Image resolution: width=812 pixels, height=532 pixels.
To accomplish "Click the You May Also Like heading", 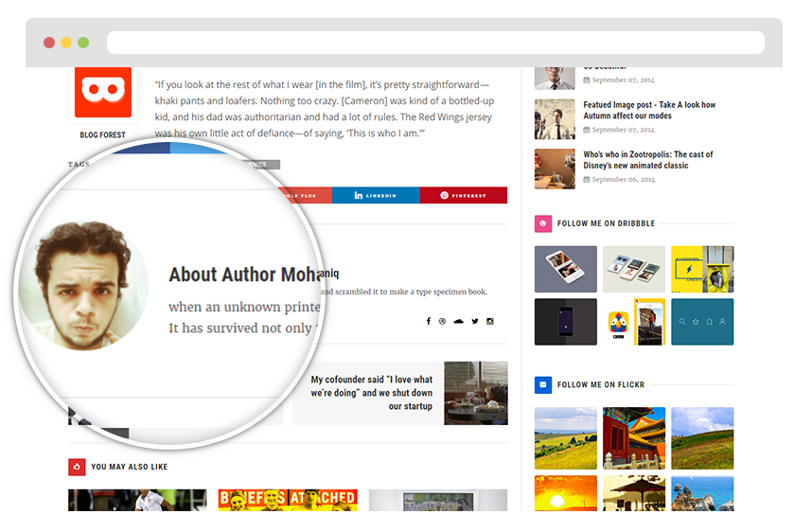I will [x=130, y=467].
